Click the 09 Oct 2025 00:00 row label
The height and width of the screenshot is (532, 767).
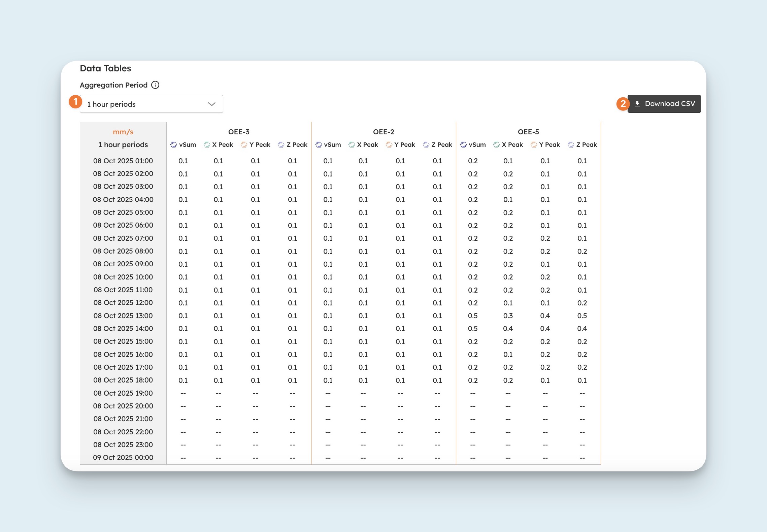(123, 458)
